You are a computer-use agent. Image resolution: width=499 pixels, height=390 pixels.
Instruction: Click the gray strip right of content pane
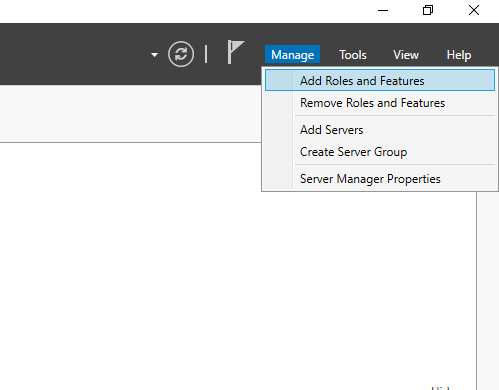pos(488,290)
